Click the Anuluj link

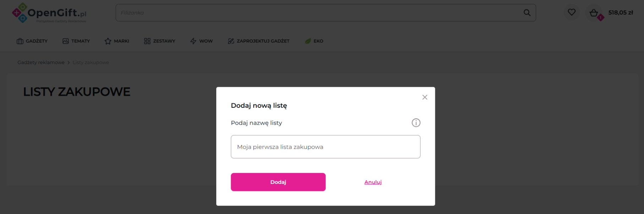pos(373,182)
